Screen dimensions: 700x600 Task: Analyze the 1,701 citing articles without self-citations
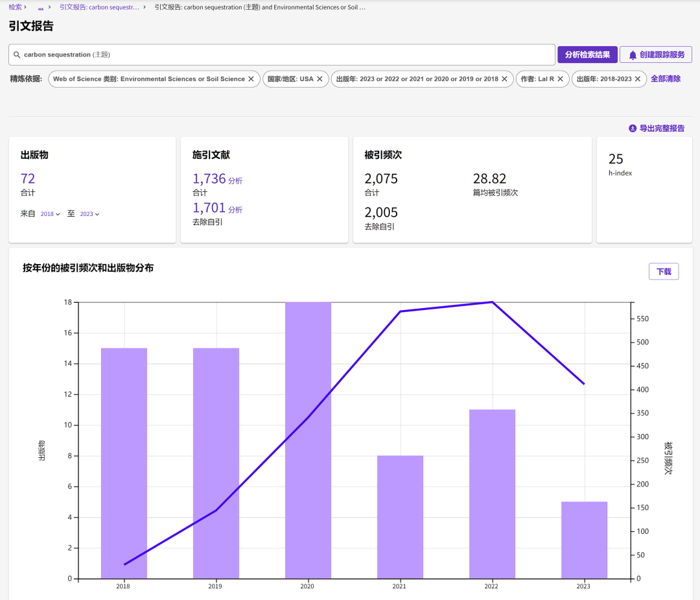[x=235, y=210]
